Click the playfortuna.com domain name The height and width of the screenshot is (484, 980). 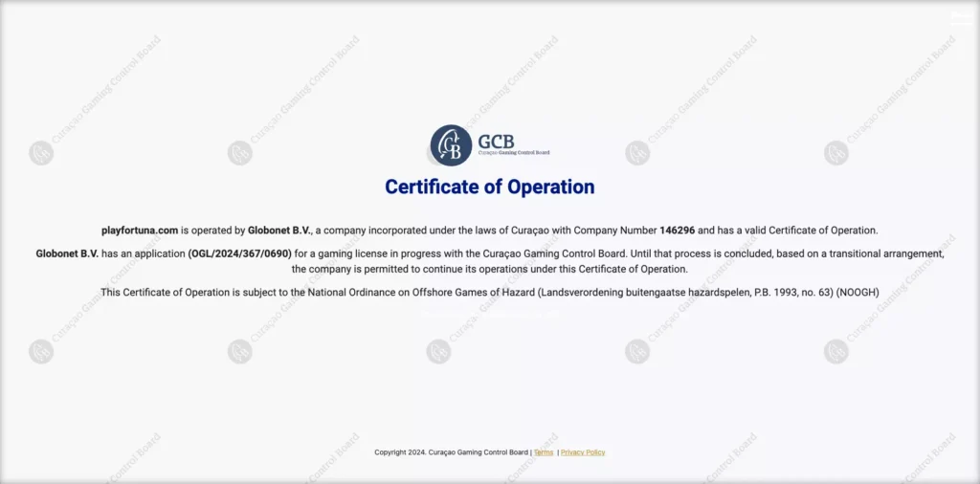(140, 231)
